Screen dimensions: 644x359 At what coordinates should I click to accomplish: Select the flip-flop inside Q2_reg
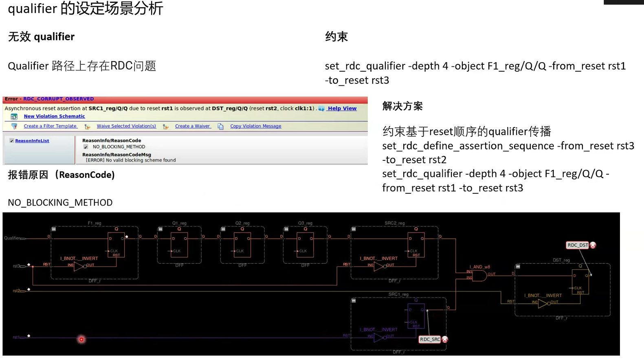(242, 245)
